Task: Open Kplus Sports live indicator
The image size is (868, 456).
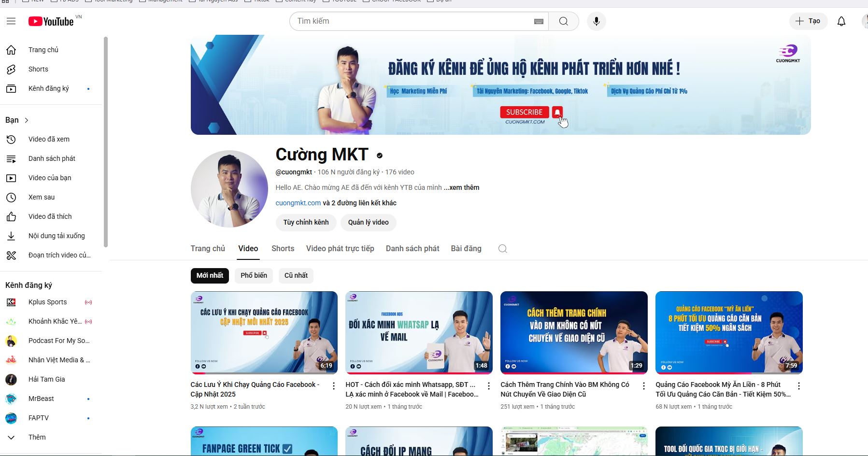Action: [88, 302]
